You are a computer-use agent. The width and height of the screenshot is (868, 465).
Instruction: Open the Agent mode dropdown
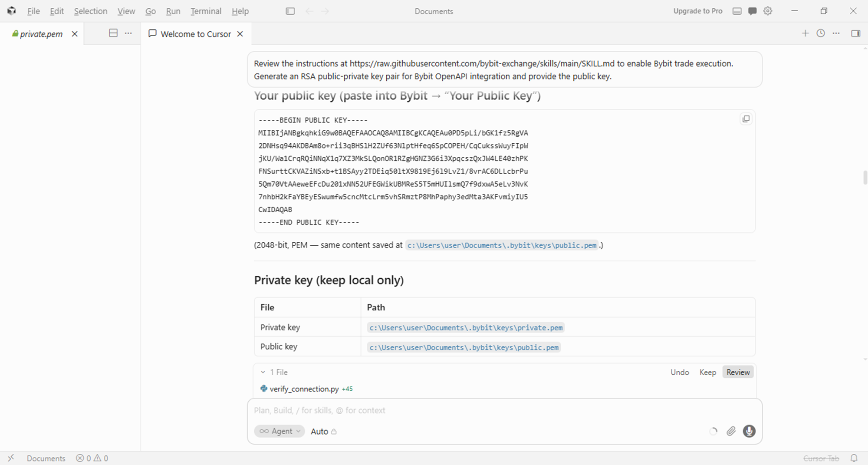pos(279,431)
